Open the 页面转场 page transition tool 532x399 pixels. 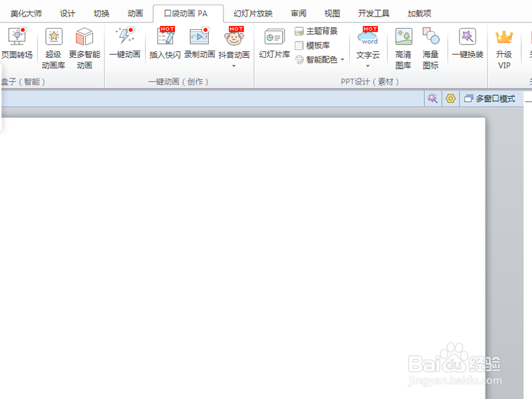click(17, 43)
